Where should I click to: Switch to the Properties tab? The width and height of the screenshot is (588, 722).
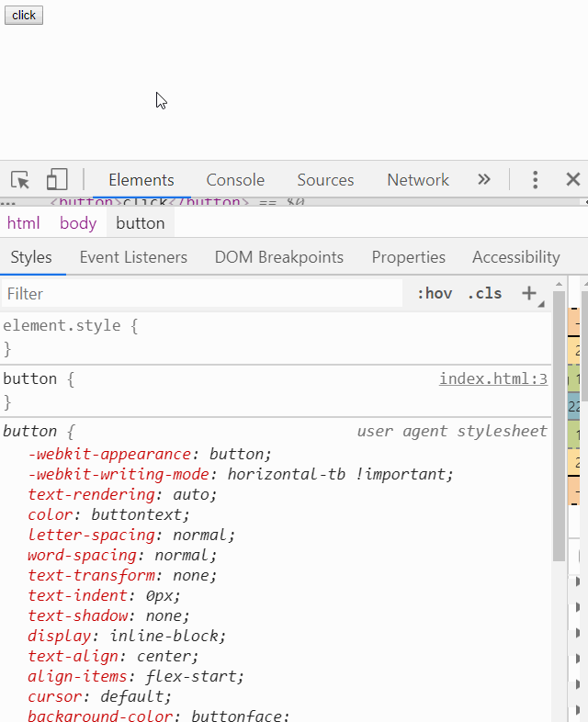(409, 257)
